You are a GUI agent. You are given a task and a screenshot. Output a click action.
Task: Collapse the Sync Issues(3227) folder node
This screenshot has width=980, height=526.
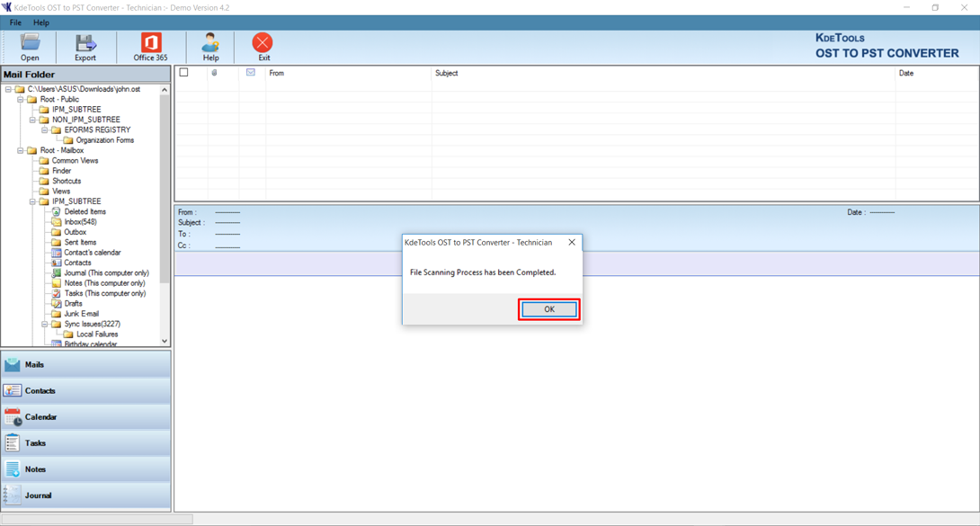click(x=45, y=325)
